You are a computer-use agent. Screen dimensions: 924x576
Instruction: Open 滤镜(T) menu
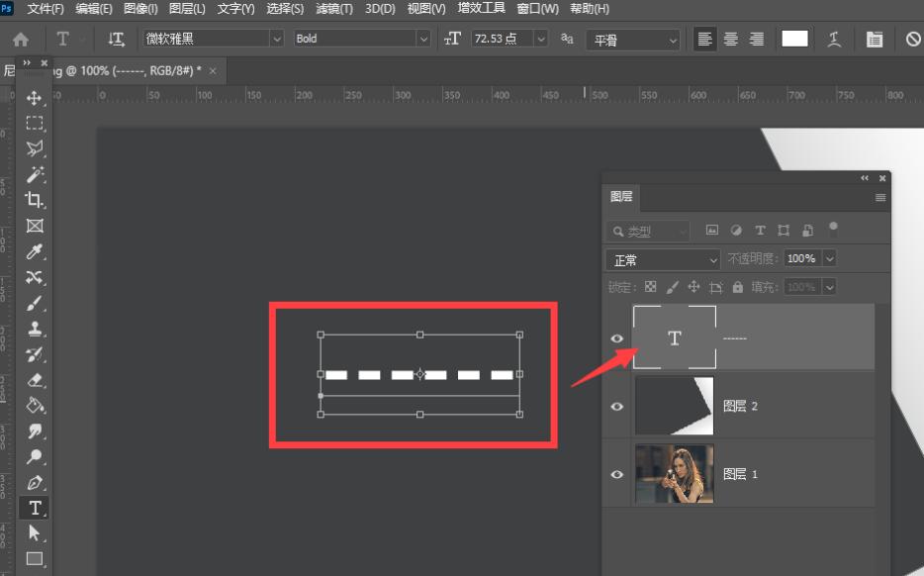point(334,9)
